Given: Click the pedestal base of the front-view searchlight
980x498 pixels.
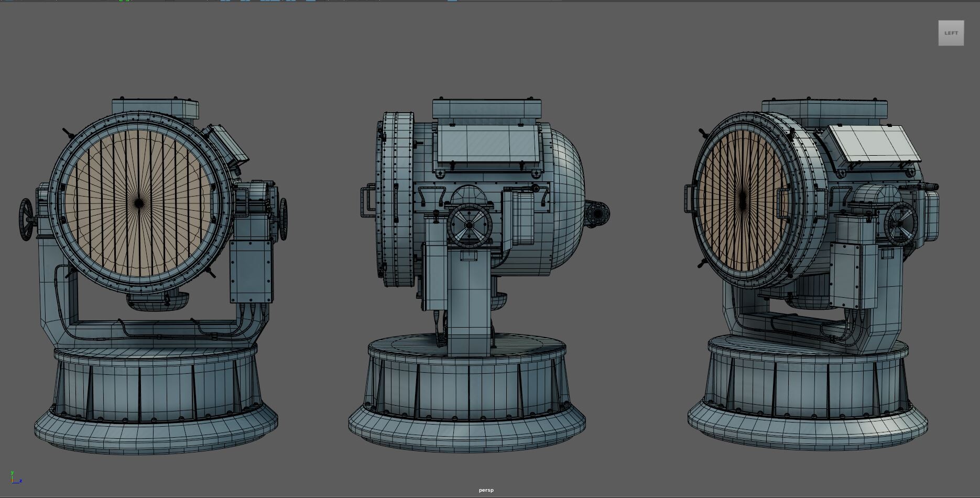Looking at the screenshot, I should click(155, 398).
